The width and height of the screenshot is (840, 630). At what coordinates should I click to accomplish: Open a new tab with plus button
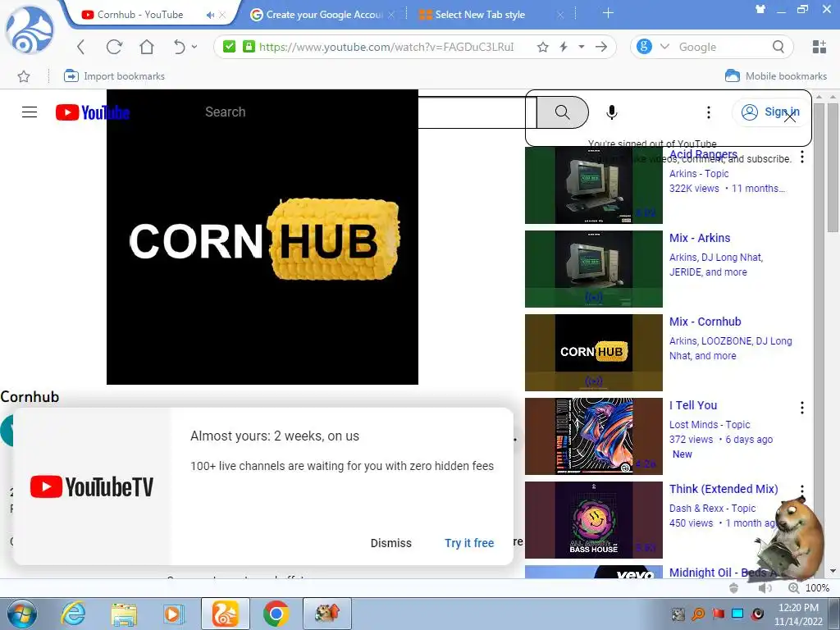(x=608, y=13)
